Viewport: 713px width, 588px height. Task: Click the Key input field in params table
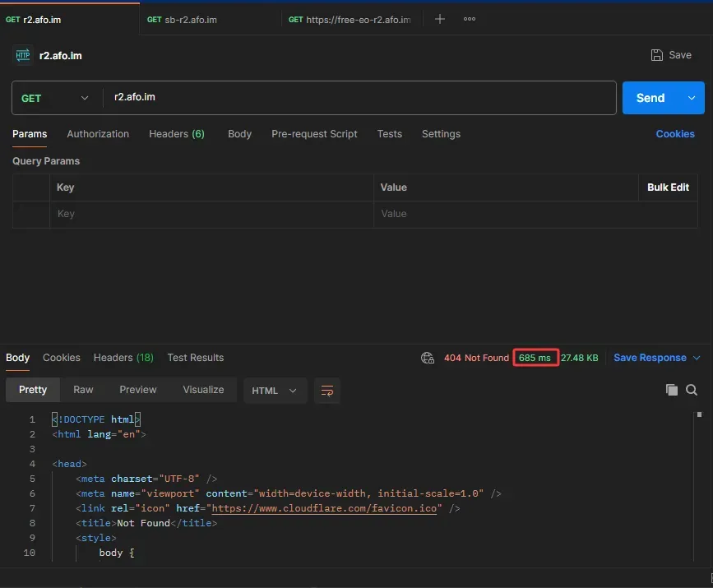(x=211, y=214)
